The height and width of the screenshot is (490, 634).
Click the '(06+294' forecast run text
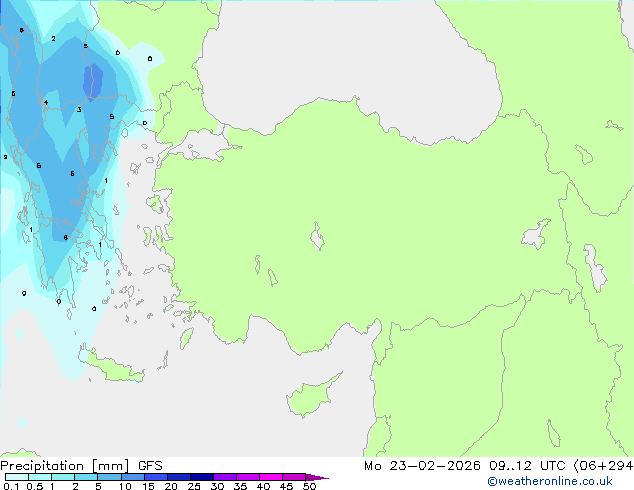tap(603, 466)
